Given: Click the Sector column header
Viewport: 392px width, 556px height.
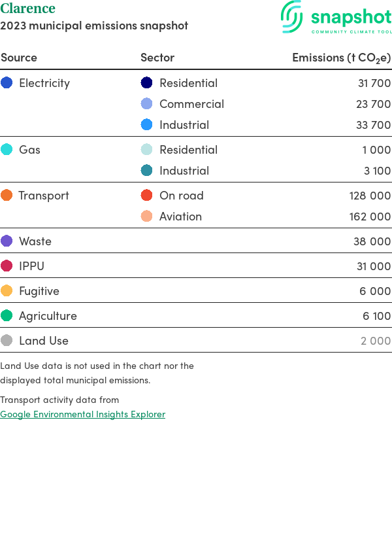Looking at the screenshot, I should [x=157, y=58].
